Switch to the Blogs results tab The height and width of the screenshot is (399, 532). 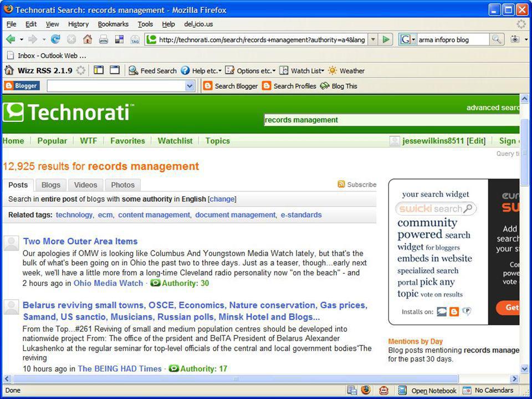coord(51,185)
